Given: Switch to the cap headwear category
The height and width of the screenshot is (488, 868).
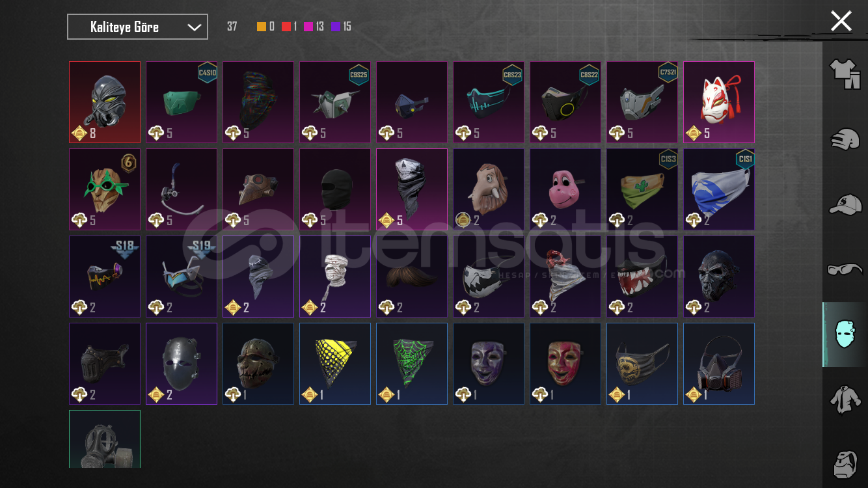Looking at the screenshot, I should click(x=845, y=204).
